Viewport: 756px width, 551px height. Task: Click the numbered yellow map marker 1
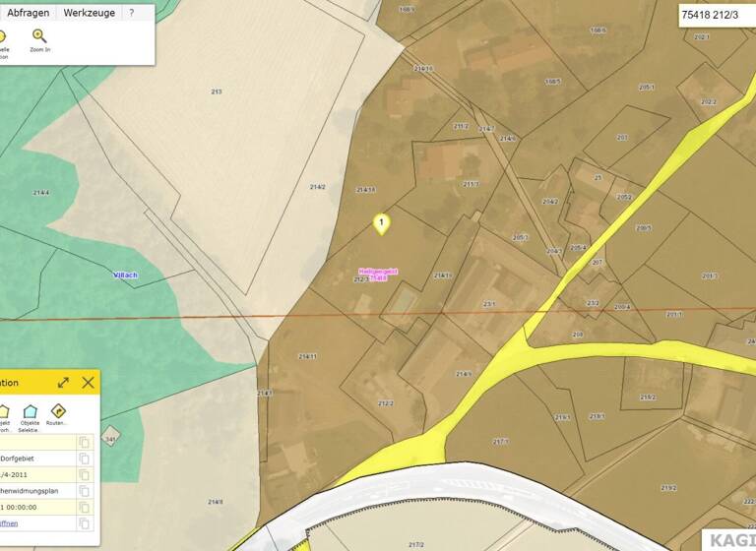pyautogui.click(x=382, y=223)
